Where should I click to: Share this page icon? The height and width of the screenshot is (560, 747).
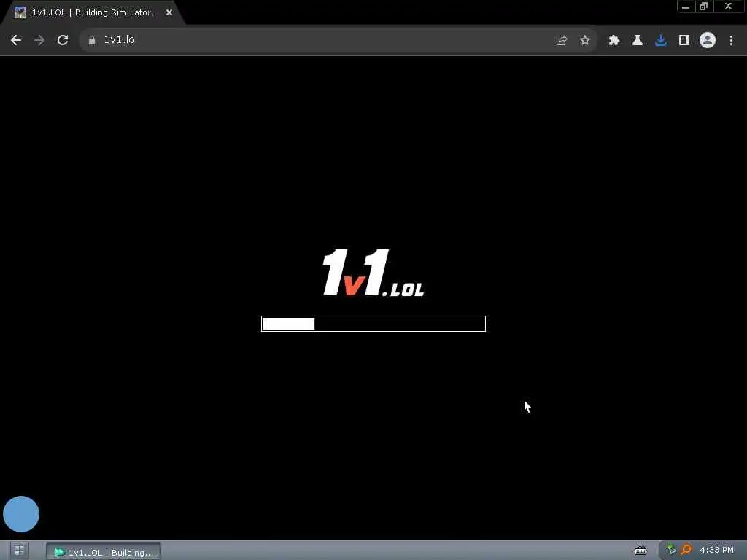click(x=561, y=41)
